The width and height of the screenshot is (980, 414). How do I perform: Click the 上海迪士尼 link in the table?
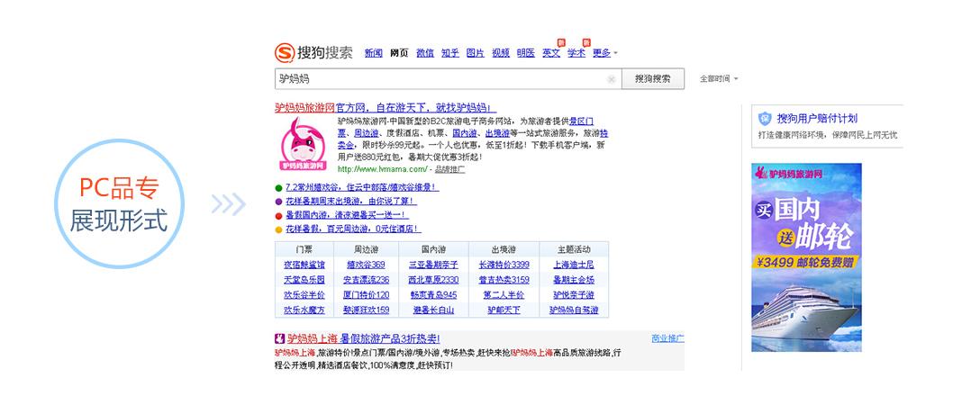click(x=573, y=265)
